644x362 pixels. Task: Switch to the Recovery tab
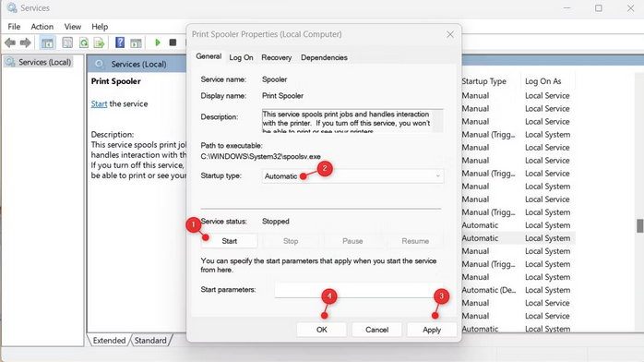click(x=277, y=57)
